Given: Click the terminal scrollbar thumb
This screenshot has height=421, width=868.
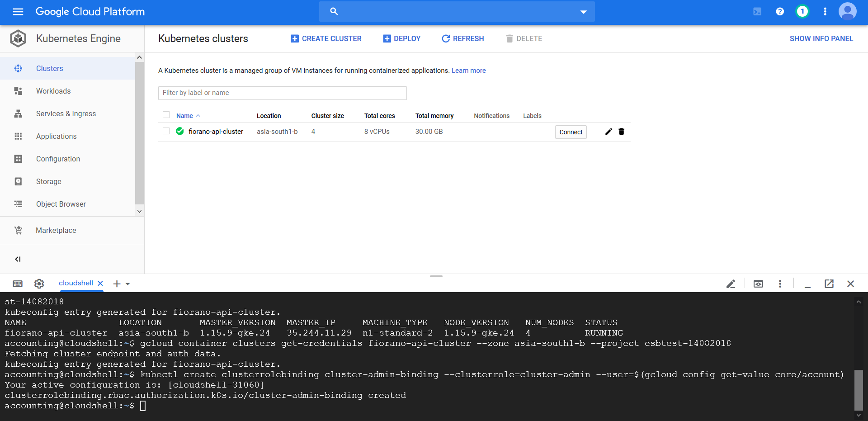Looking at the screenshot, I should [x=859, y=390].
